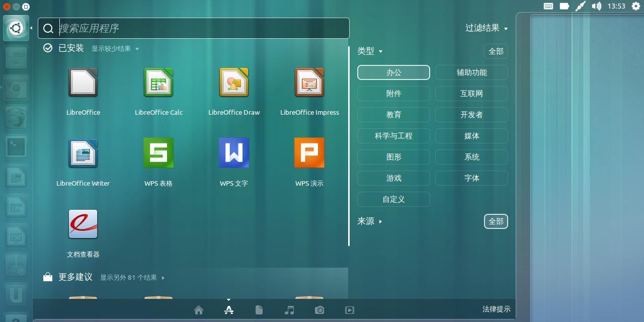
Task: Launch LibreOffice Impress
Action: [309, 83]
